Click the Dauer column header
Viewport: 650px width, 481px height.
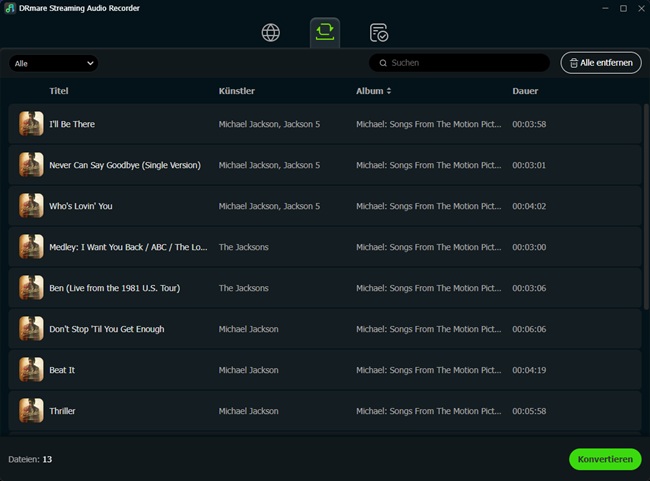click(x=525, y=91)
